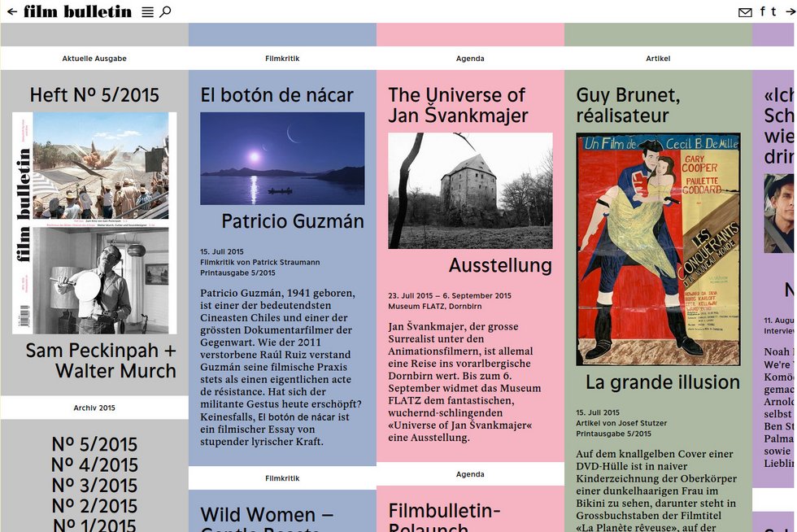Click La grande illusion subtitle
Image resolution: width=797 pixels, height=532 pixels.
pos(663,382)
